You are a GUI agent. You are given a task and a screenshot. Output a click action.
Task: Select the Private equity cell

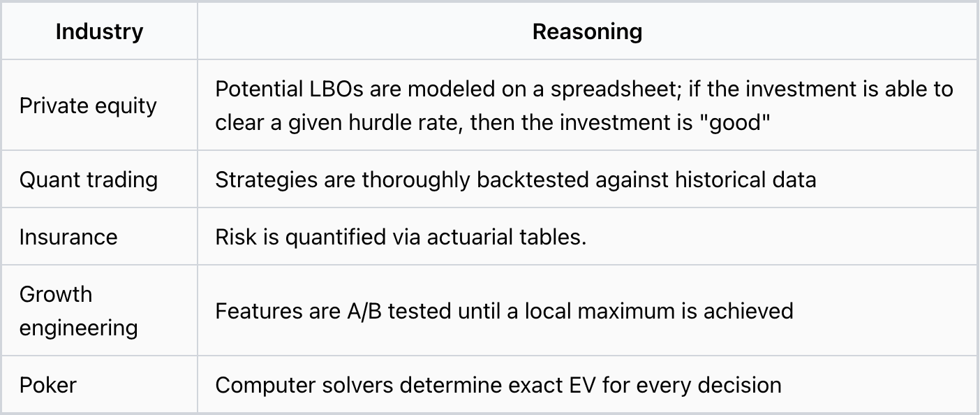[x=99, y=105]
